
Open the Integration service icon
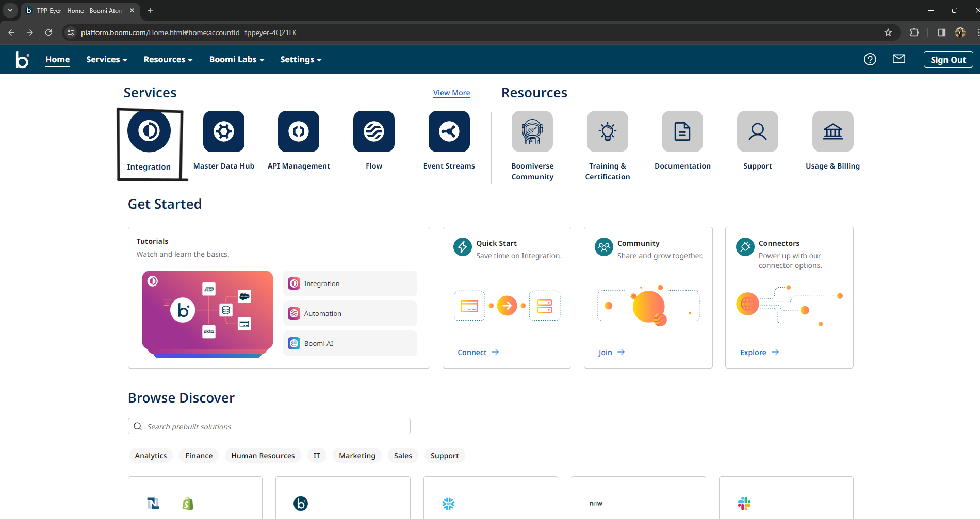tap(149, 131)
